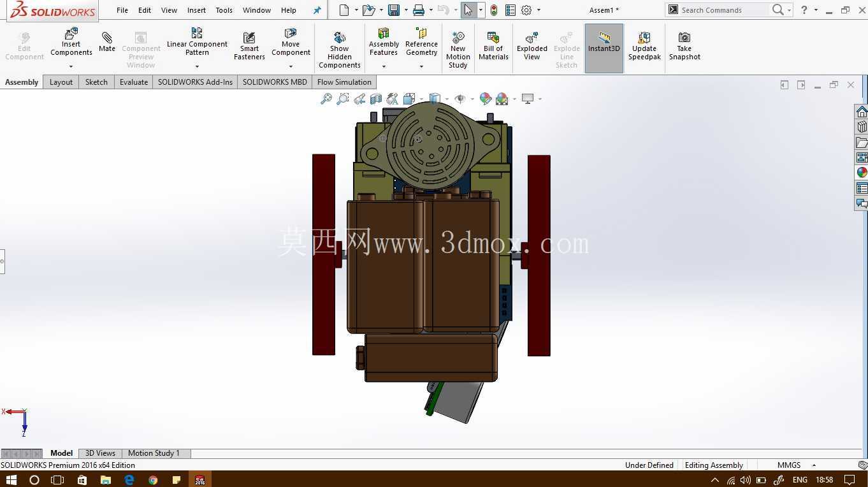Activate the Move Component tool

pos(291,42)
